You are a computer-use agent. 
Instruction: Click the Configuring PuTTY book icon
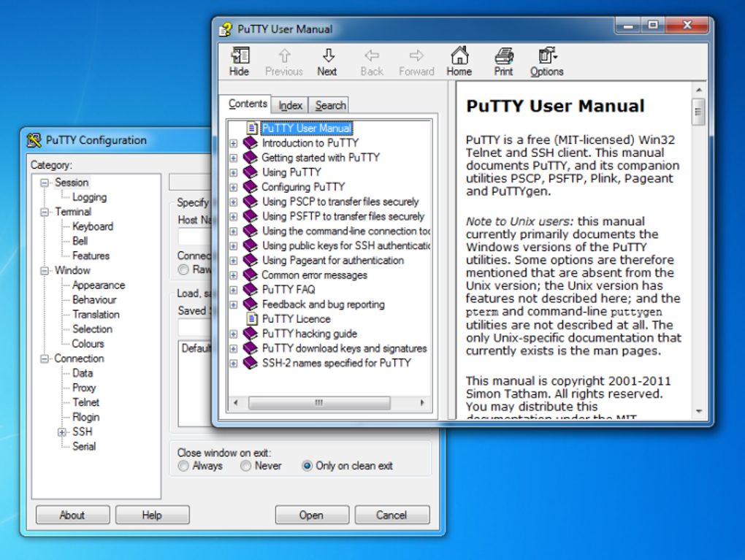click(x=250, y=187)
